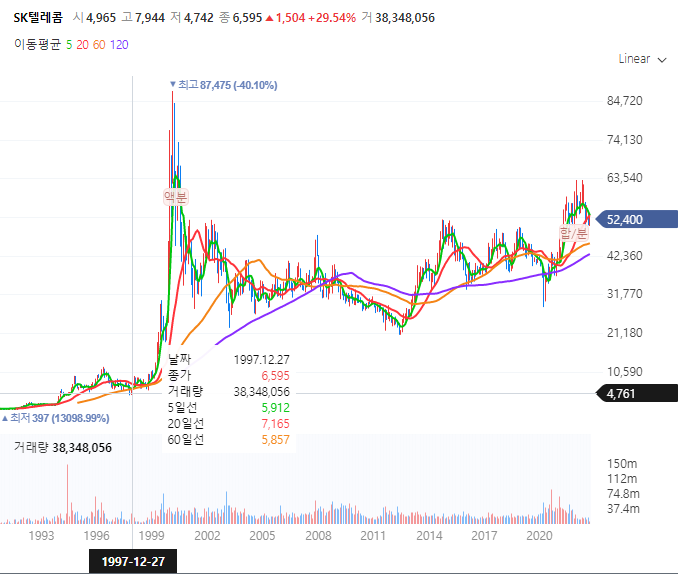The width and height of the screenshot is (679, 583).
Task: Click the tooltip date 1997.12.27
Action: [262, 360]
